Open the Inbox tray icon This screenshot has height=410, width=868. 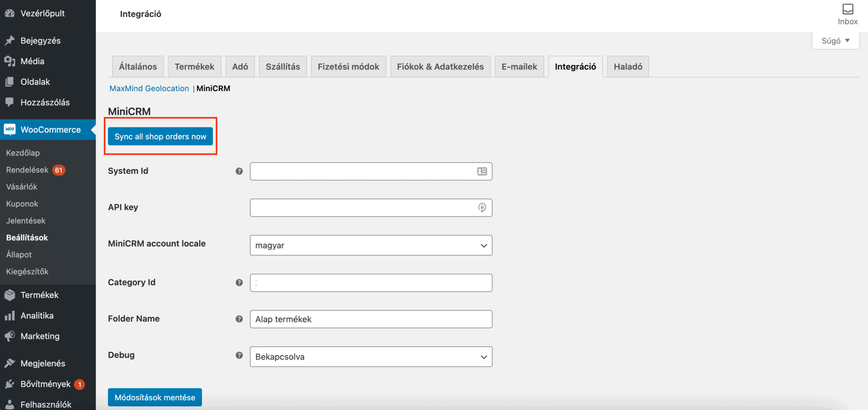pyautogui.click(x=848, y=9)
